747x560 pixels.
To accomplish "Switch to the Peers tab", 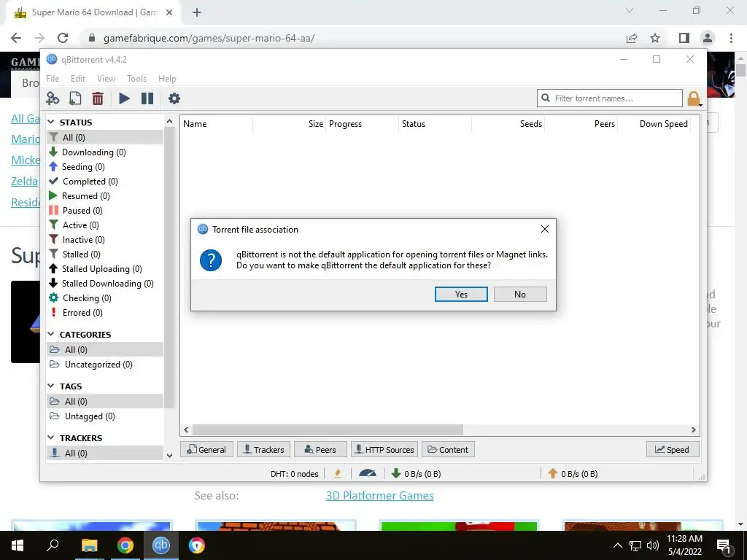I will pos(320,449).
